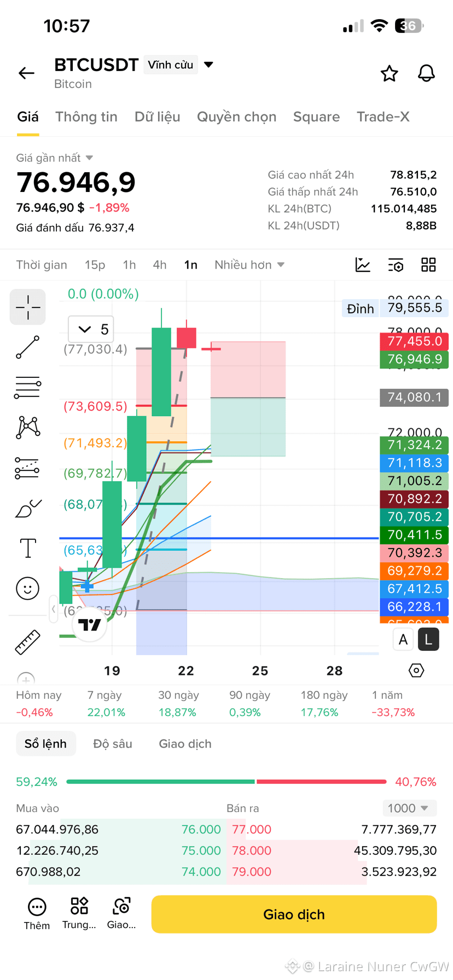Click the blue 71,118.3 price label

click(414, 463)
